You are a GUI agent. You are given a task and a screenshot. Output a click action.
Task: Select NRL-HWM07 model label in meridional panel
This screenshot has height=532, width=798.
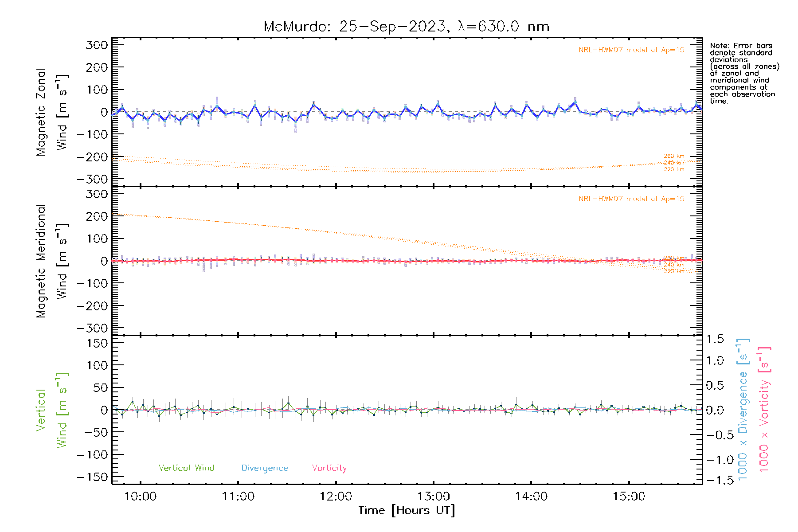pyautogui.click(x=631, y=199)
